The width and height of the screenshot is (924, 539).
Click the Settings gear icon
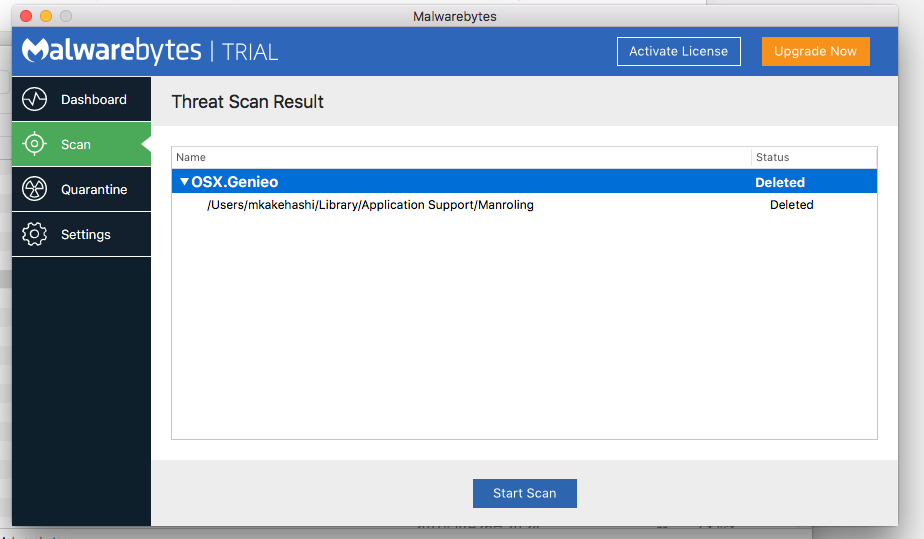point(34,234)
